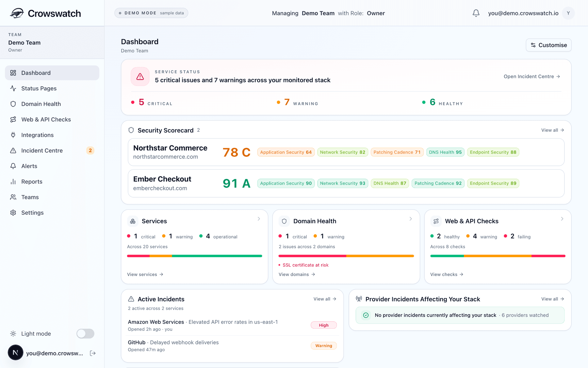Click the Security Scorecard shield icon
The height and width of the screenshot is (368, 588).
[131, 130]
